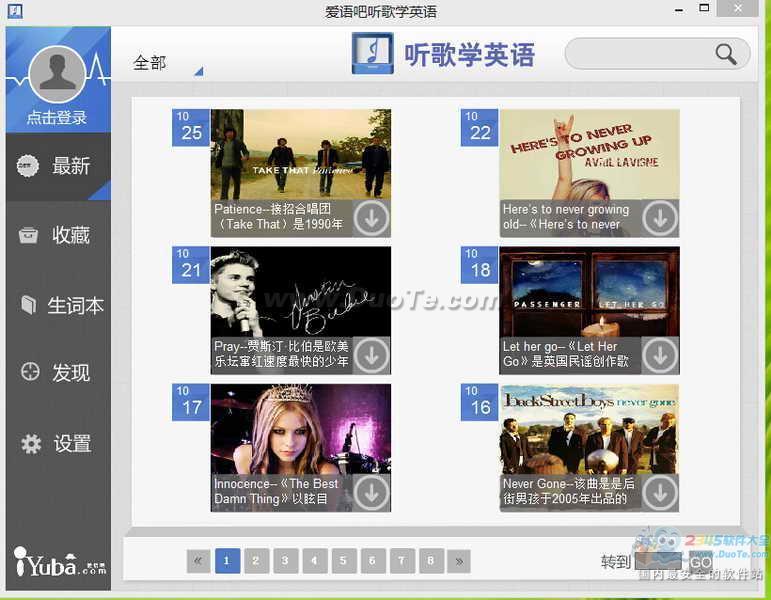
Task: Click the 'Patience--接招合唱团' caption text
Action: tap(279, 217)
